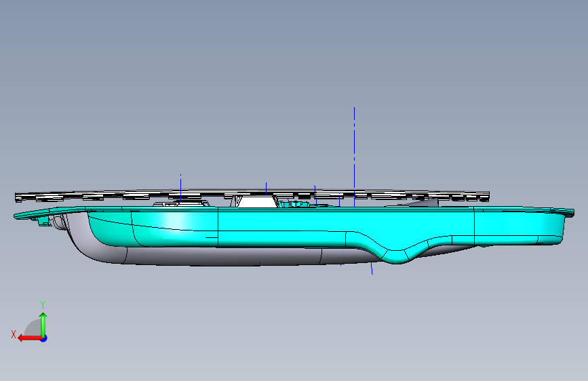
Task: Click the green Y axis arrow of triad
Action: point(43,324)
